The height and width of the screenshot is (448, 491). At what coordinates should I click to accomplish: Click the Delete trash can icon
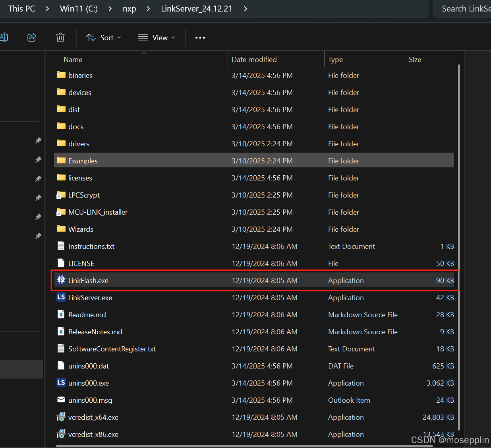tap(60, 37)
